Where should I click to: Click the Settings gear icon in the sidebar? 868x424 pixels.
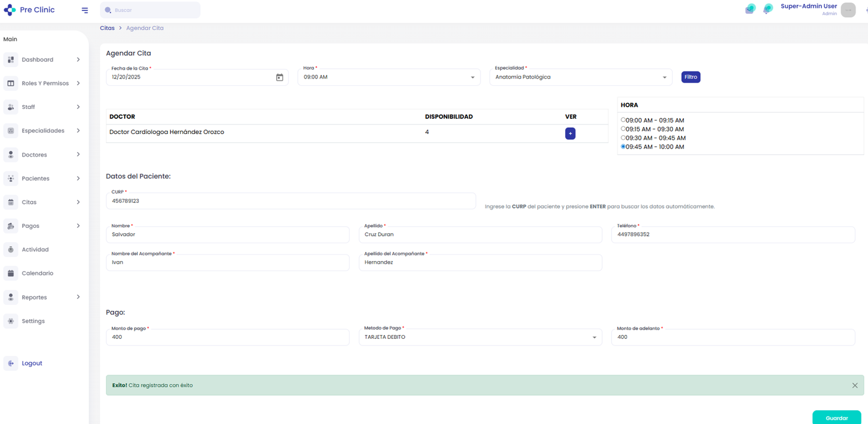[x=11, y=321]
